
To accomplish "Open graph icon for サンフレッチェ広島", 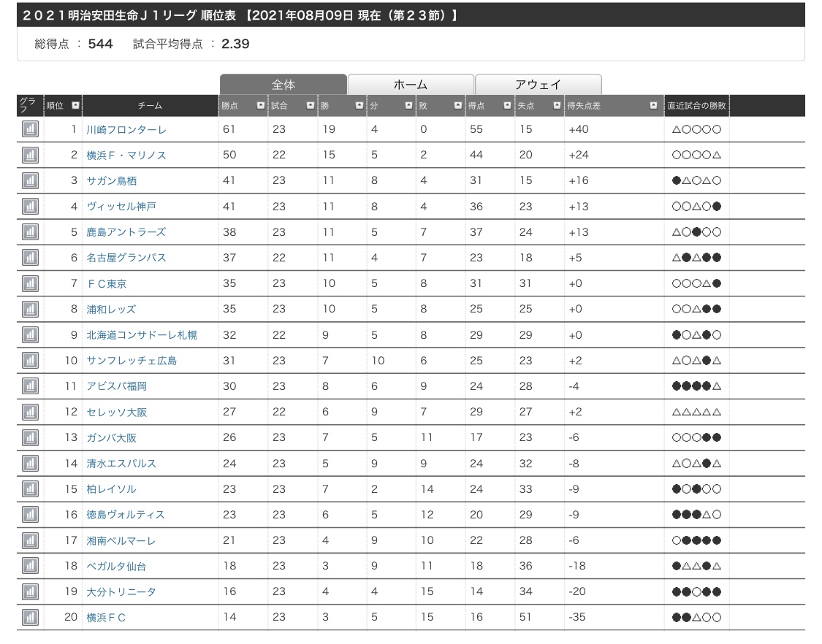I will click(x=29, y=361).
